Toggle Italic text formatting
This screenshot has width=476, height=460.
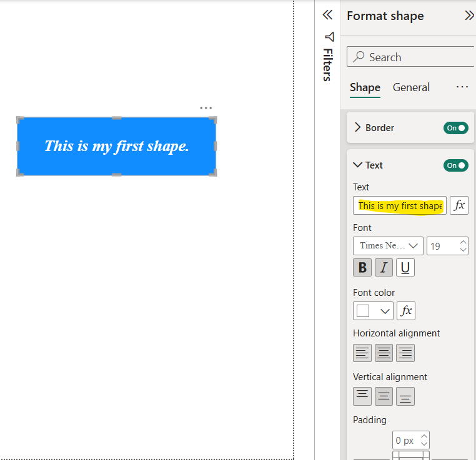(384, 268)
